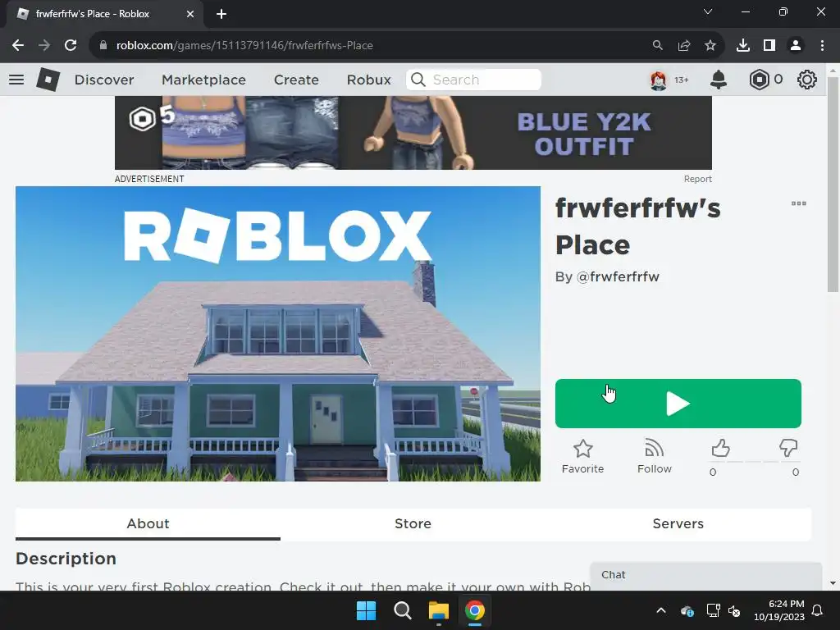The width and height of the screenshot is (840, 630).
Task: Open the three-dot game options menu
Action: coord(799,203)
